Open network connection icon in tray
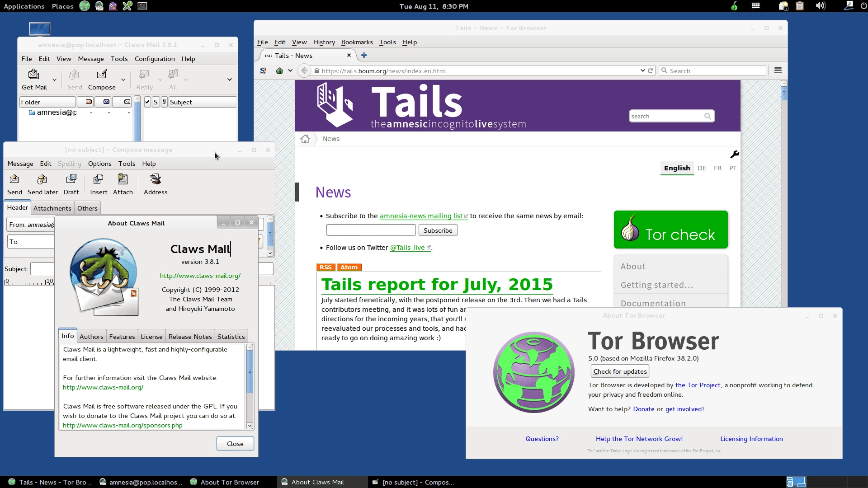 click(849, 6)
